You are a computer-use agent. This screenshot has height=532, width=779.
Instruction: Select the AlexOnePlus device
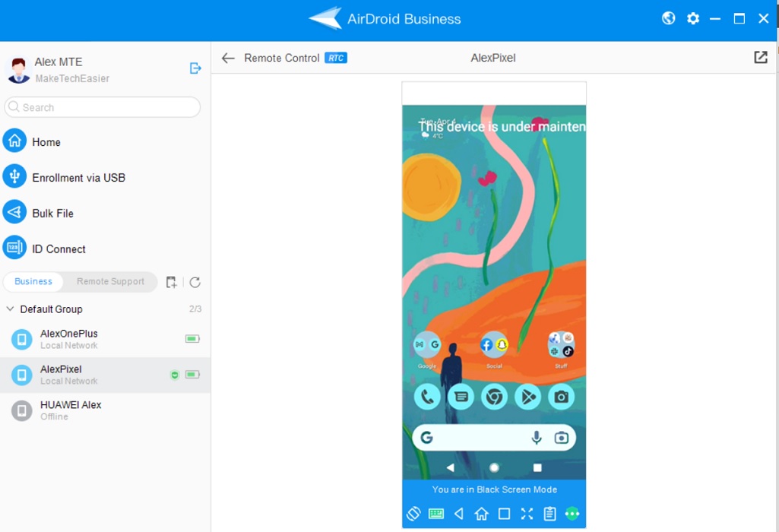pos(105,339)
